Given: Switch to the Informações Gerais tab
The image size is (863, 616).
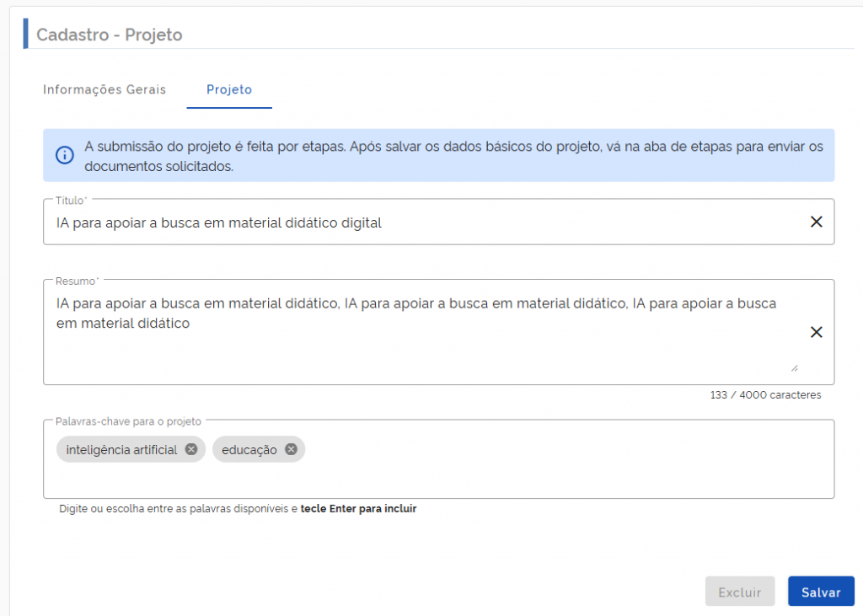Looking at the screenshot, I should 105,89.
